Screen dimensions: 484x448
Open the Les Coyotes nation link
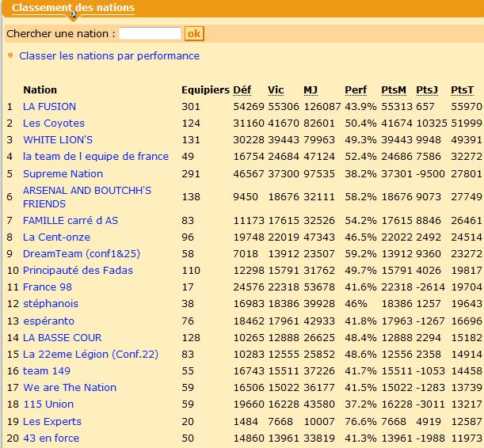coord(54,123)
